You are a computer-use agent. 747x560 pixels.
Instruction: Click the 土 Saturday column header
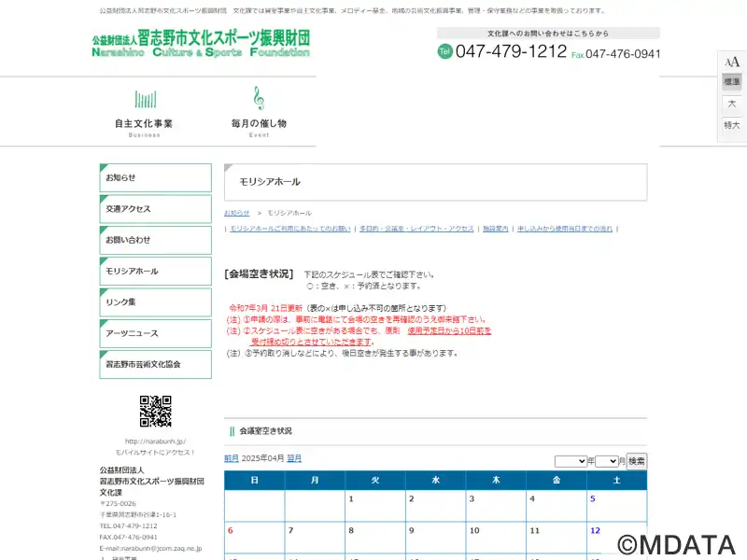point(617,481)
